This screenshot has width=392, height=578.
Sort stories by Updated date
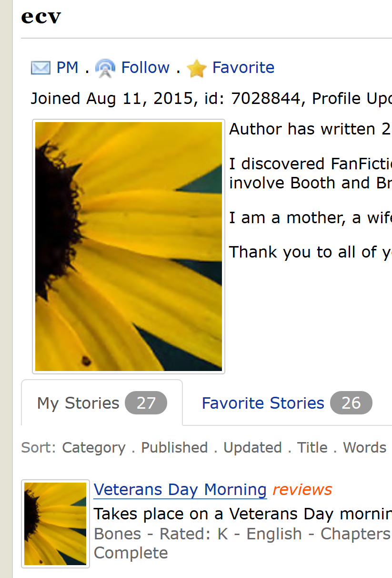pyautogui.click(x=252, y=448)
